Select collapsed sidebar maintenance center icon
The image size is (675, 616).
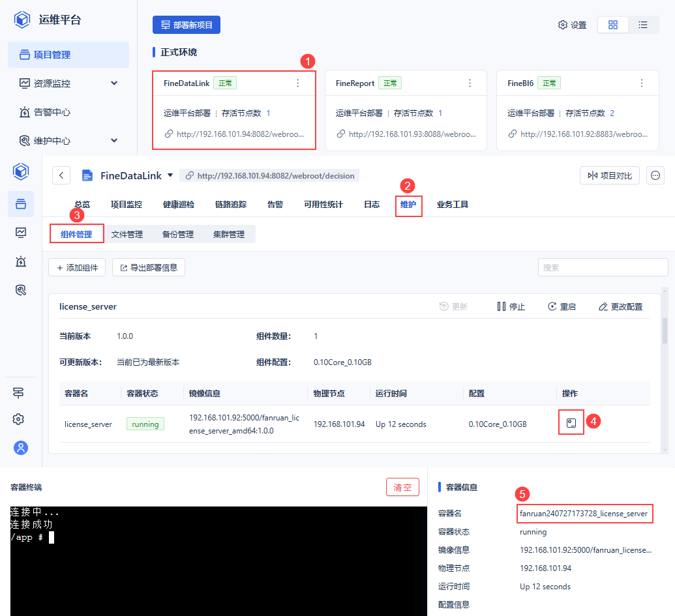click(x=21, y=290)
